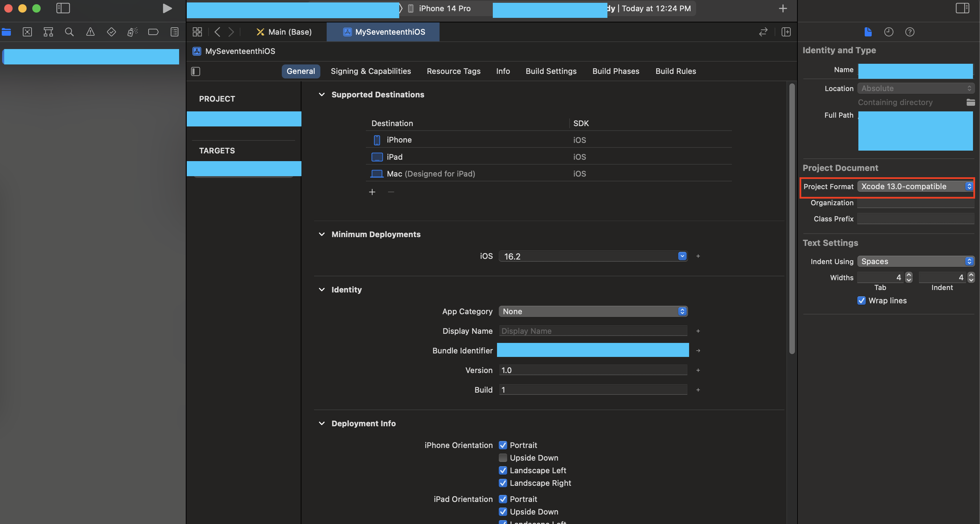
Task: Collapse the Supported Destinations section
Action: pyautogui.click(x=321, y=94)
